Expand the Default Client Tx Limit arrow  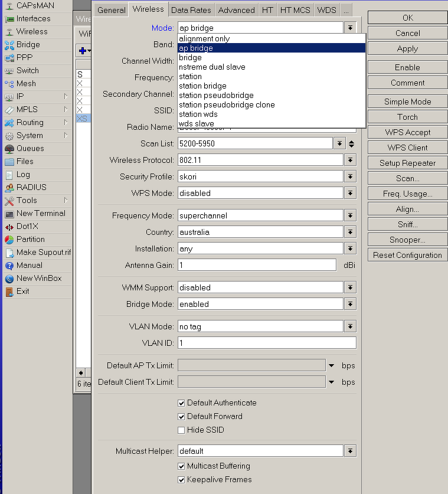pos(332,382)
